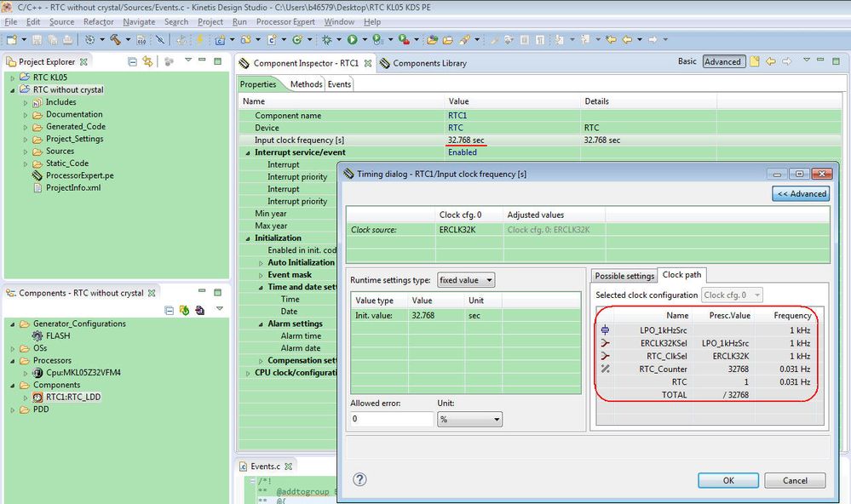Close the Events.c editor tab
Screen dimensions: 851x504
tap(288, 466)
